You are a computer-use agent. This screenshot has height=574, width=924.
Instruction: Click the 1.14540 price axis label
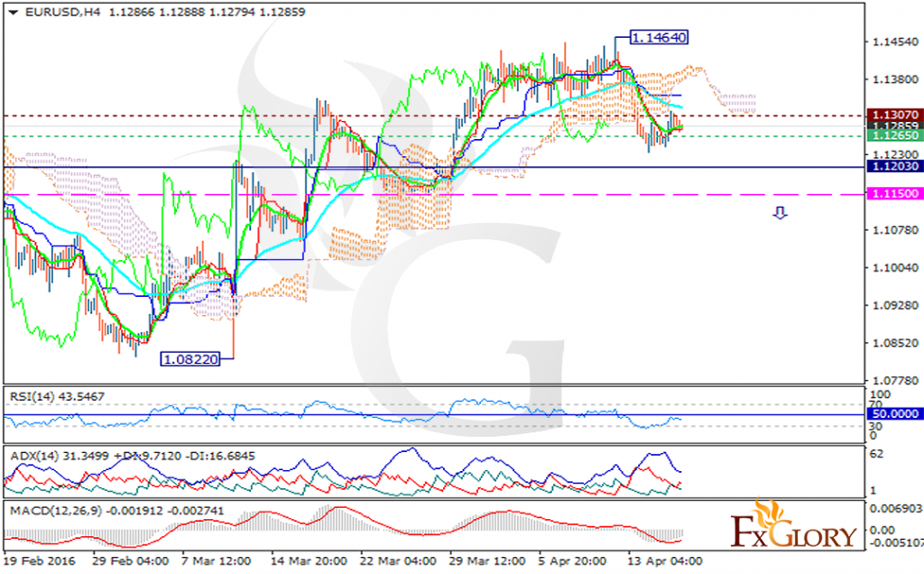(895, 42)
